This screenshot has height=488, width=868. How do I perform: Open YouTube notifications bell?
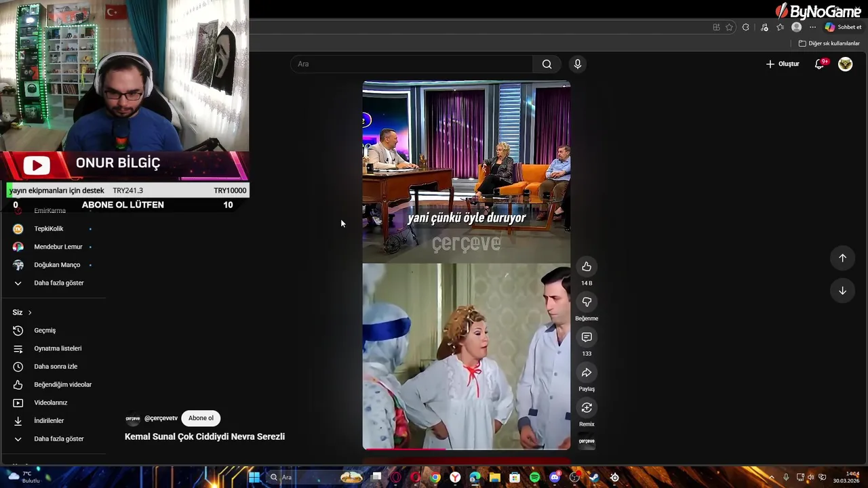[820, 64]
